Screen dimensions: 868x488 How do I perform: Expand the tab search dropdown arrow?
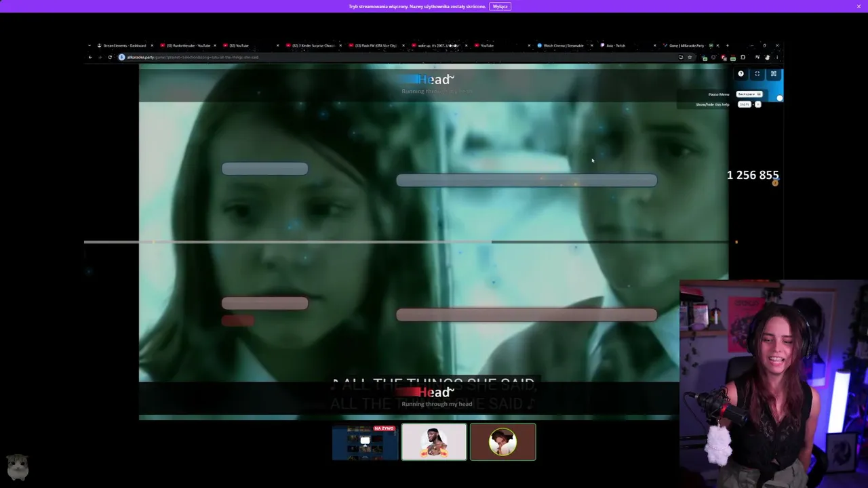coord(90,45)
